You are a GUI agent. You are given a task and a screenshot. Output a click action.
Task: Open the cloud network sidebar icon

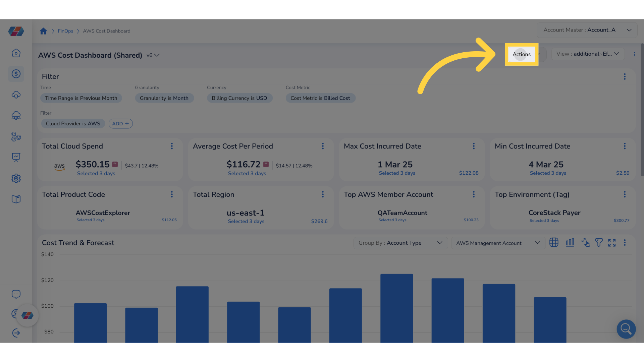pos(16,116)
